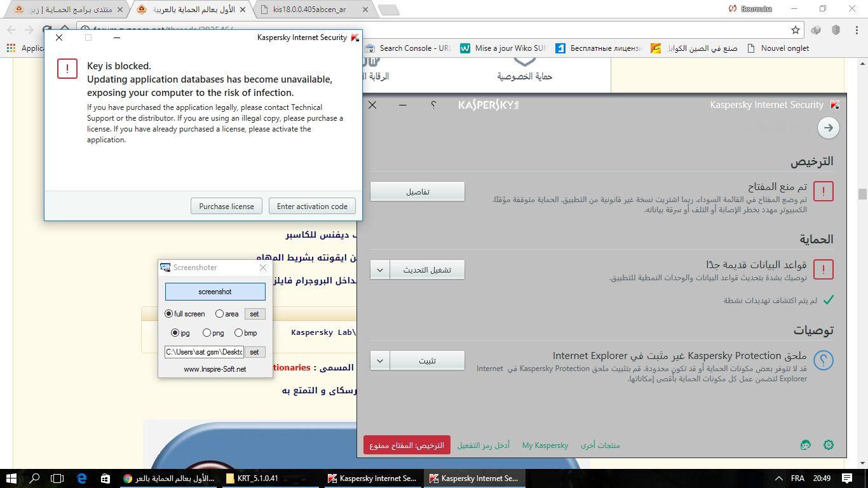Close the Screenshoter window
The width and height of the screenshot is (868, 488).
pyautogui.click(x=263, y=268)
